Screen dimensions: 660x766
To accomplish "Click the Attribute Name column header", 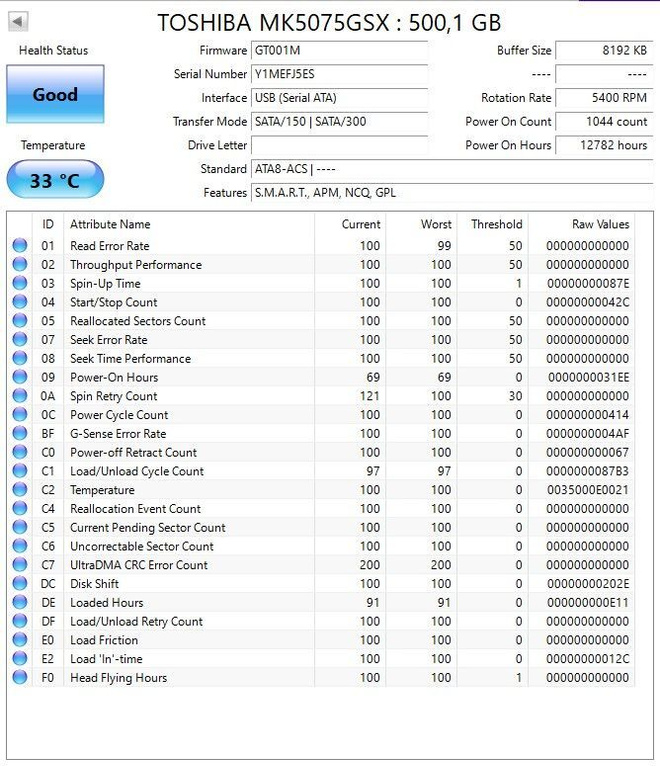I will click(x=189, y=224).
